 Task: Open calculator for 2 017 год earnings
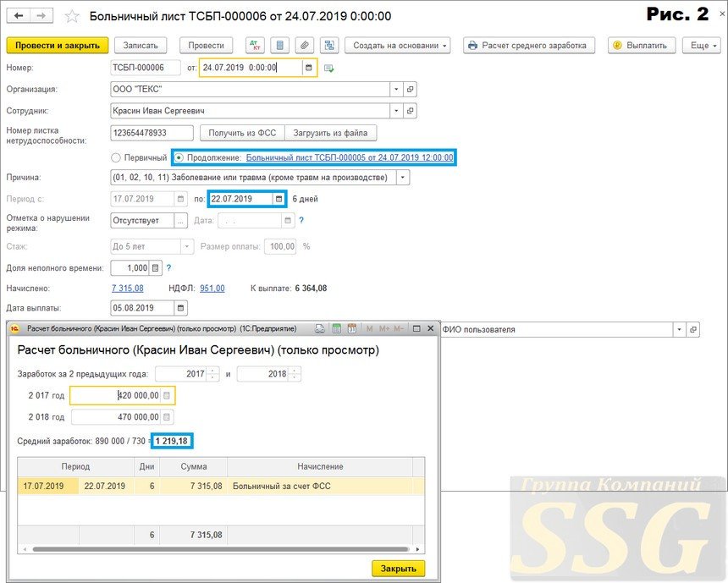167,395
